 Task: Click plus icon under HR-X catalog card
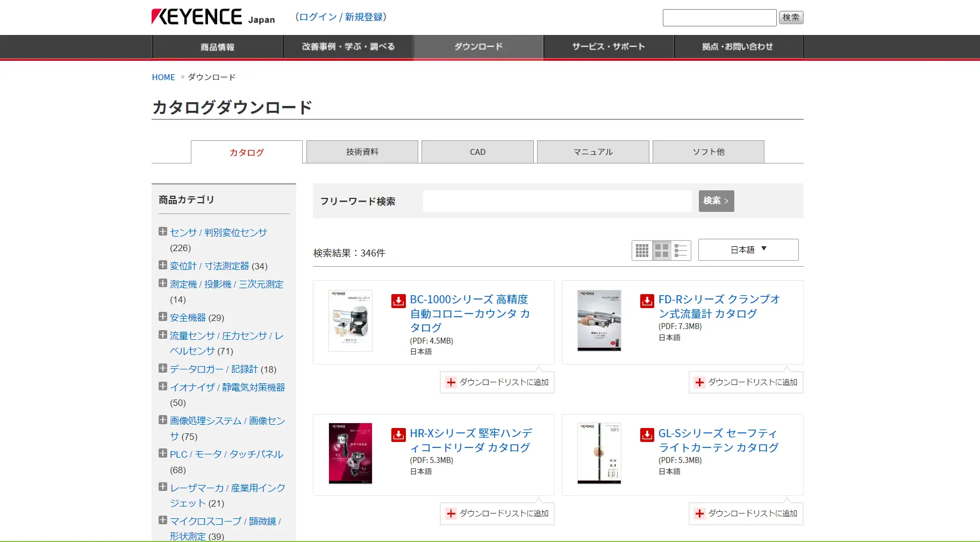[x=451, y=514]
